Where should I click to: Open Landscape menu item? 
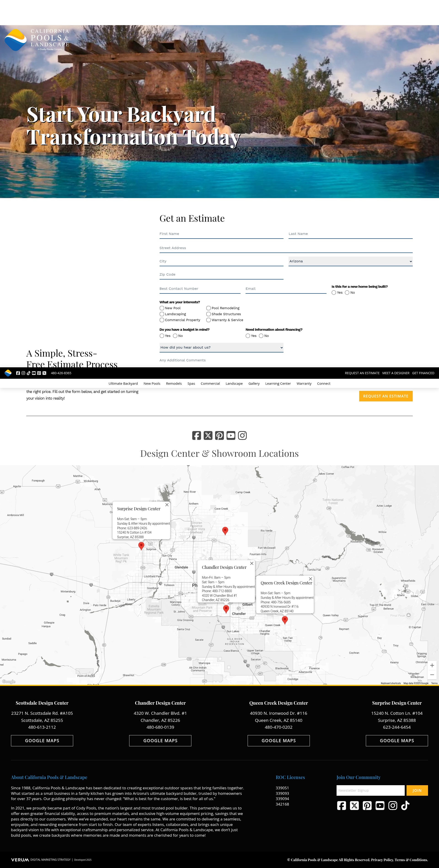[x=234, y=384]
